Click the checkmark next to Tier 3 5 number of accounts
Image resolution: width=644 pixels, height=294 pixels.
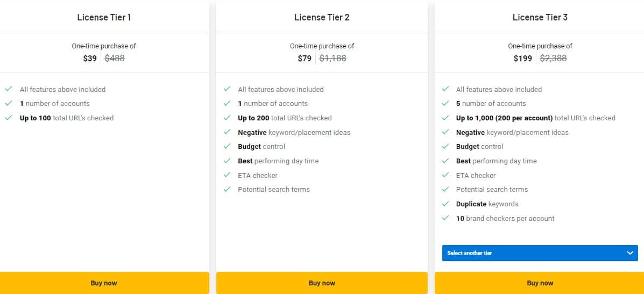[445, 103]
